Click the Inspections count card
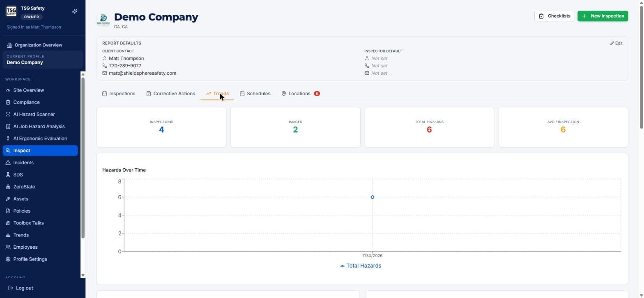Screen dimensions: 644x298 [161, 127]
